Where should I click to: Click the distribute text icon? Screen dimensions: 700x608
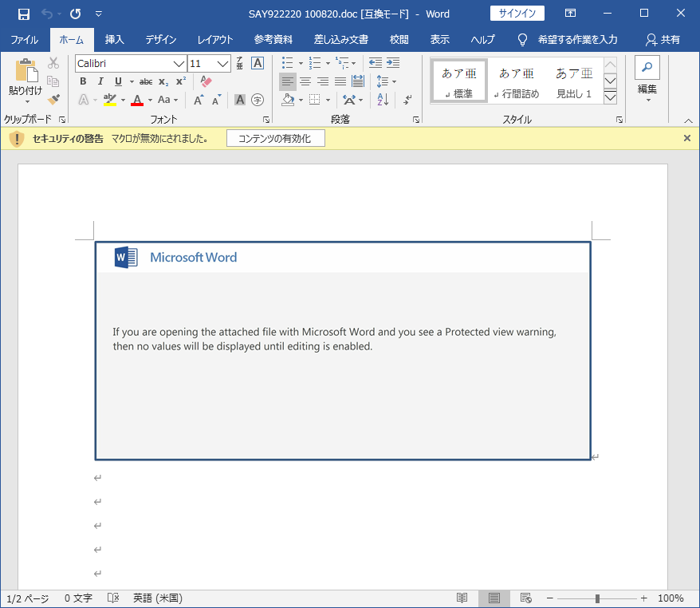pyautogui.click(x=358, y=81)
